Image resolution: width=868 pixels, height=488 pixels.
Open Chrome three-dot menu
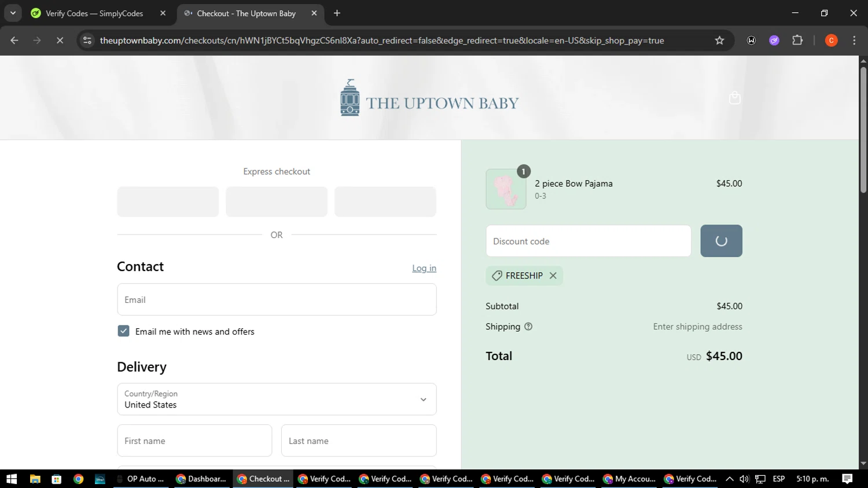click(x=854, y=41)
